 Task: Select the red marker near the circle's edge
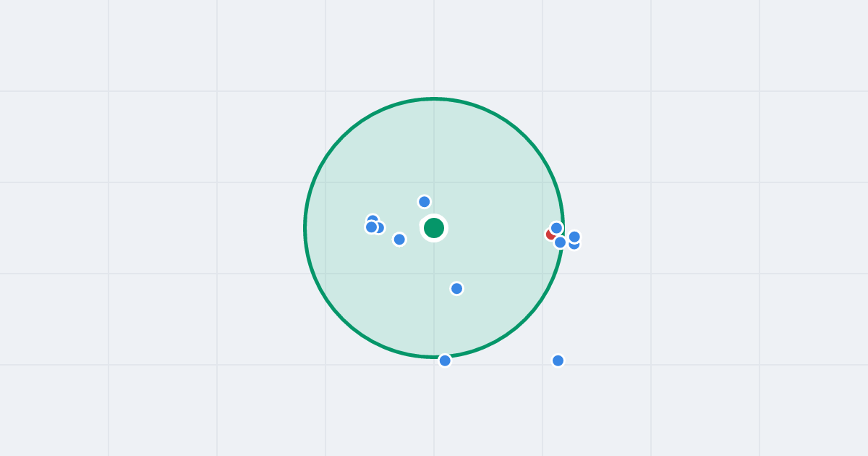(x=551, y=234)
